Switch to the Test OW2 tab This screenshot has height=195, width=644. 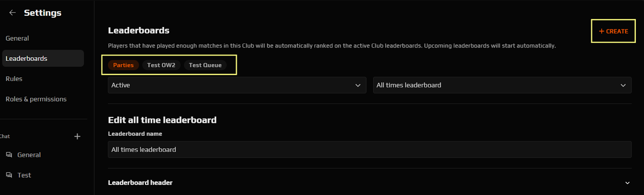pos(161,65)
